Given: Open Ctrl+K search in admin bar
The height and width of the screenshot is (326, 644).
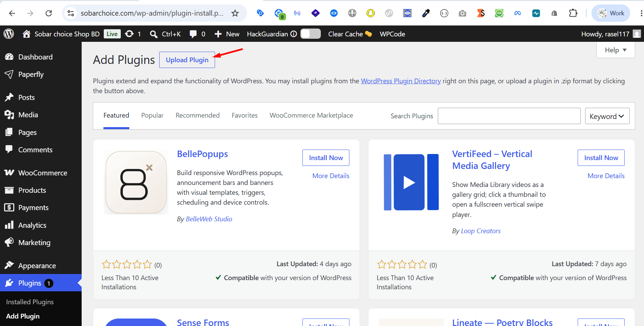Looking at the screenshot, I should point(165,34).
